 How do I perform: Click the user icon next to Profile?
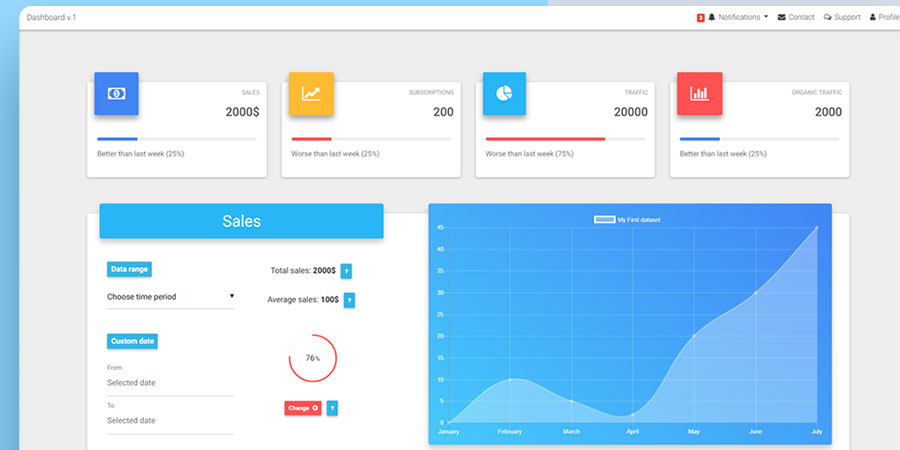[x=873, y=17]
